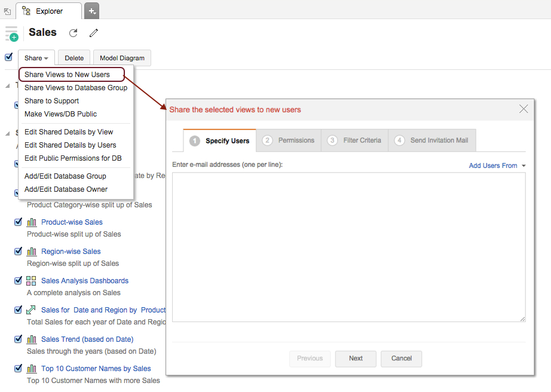551x392 pixels.
Task: Click the create new view list icon
Action: click(11, 33)
